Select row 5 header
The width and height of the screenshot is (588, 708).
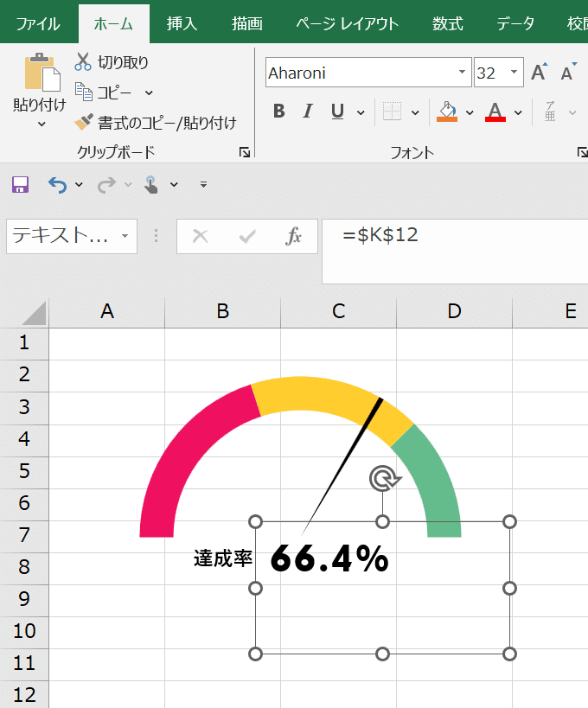24,472
